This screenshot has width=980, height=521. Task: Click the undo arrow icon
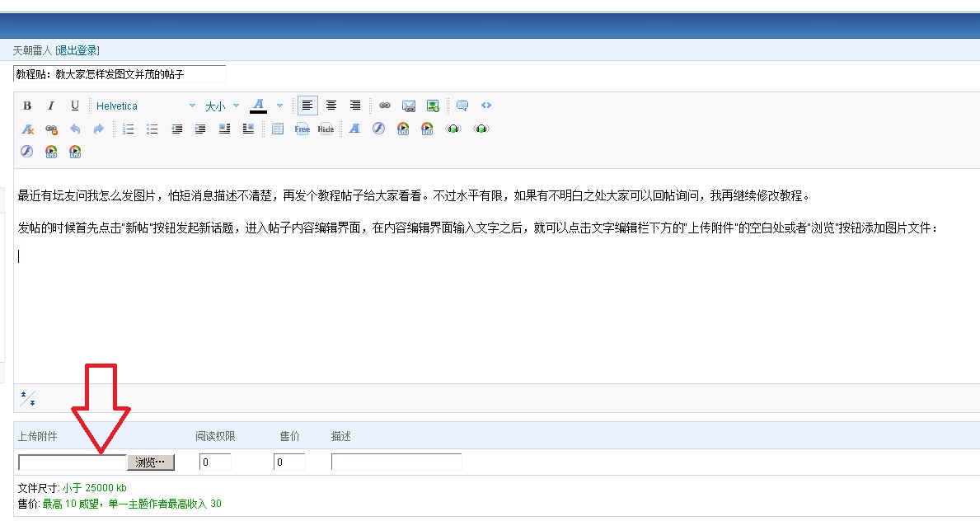(x=75, y=129)
